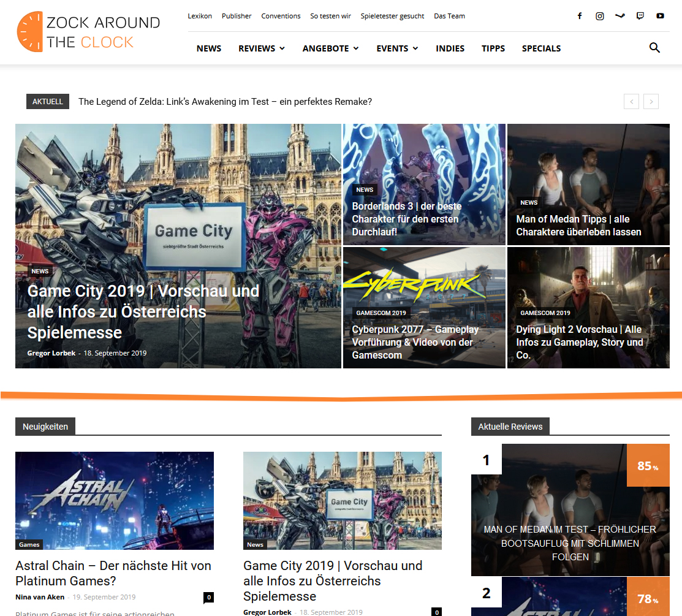The height and width of the screenshot is (616, 682).
Task: Click the rank number 1 in Aktuelle Reviews
Action: pos(487,459)
